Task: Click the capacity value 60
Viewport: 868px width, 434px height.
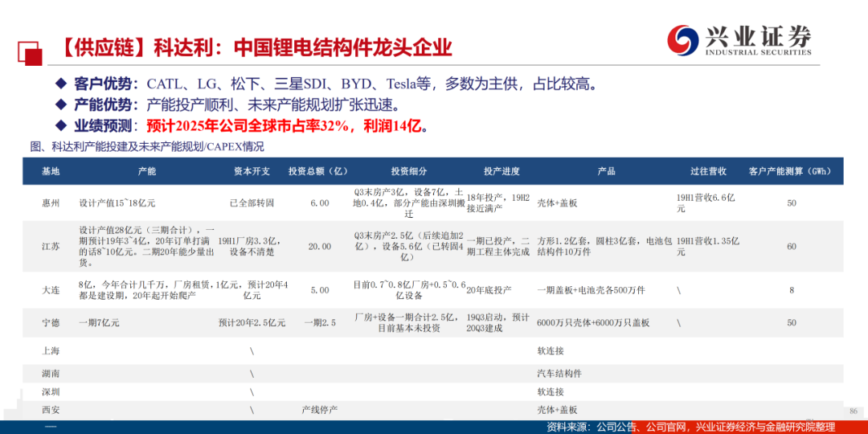Action: [x=792, y=247]
